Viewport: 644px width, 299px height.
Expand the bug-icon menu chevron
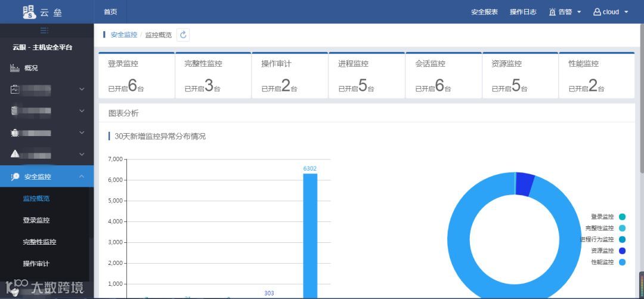point(81,132)
